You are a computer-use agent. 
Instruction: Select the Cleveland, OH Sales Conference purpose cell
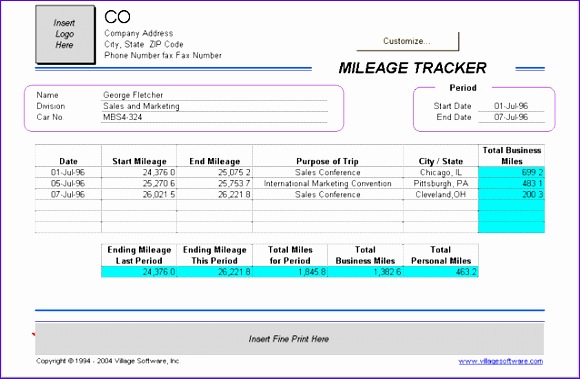coord(328,194)
